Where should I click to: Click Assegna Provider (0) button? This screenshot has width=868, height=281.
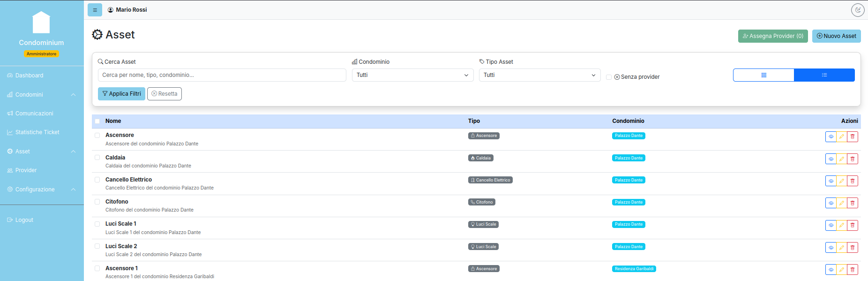773,36
